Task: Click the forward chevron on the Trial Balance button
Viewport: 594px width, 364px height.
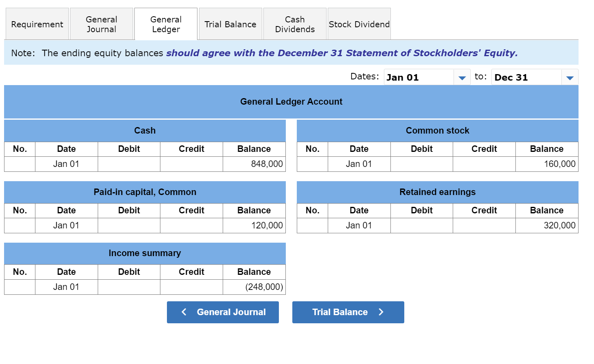Action: (x=381, y=312)
